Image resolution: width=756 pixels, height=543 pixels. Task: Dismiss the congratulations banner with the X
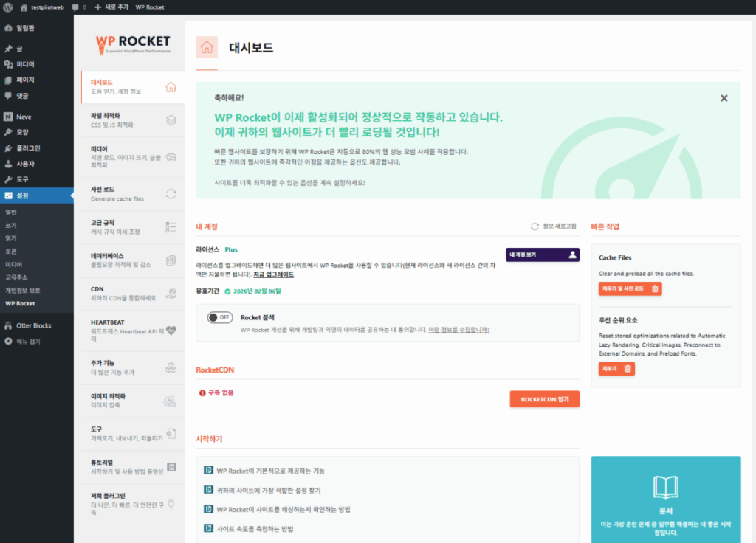(x=724, y=98)
